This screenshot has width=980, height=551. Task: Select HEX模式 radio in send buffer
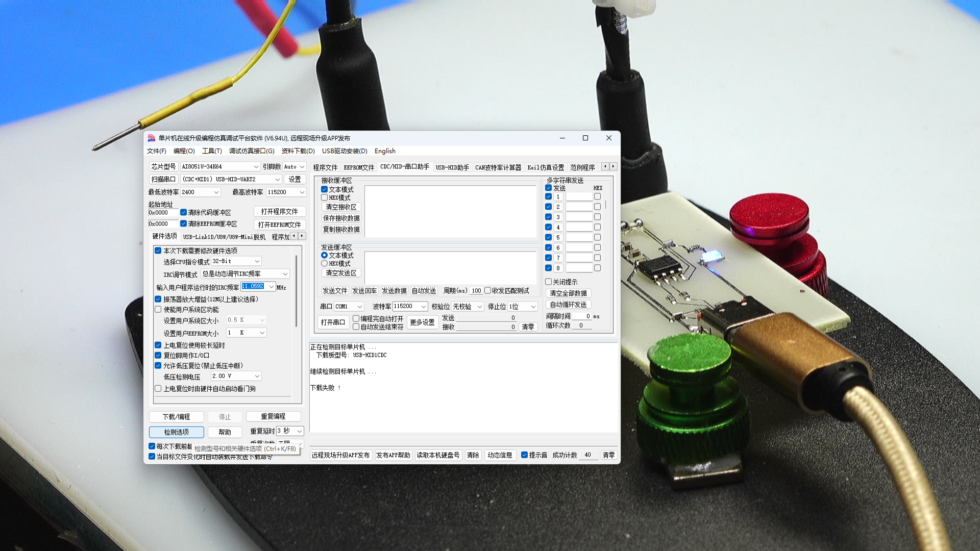(x=324, y=263)
